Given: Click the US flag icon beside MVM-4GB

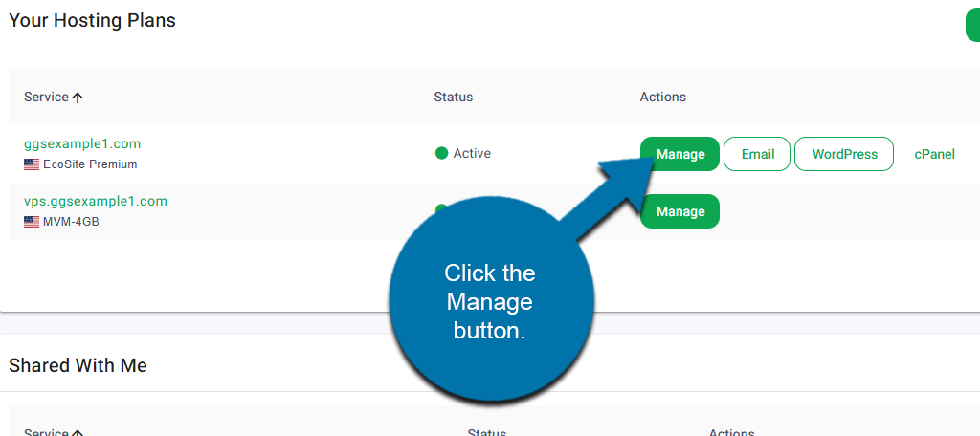Looking at the screenshot, I should (x=32, y=222).
